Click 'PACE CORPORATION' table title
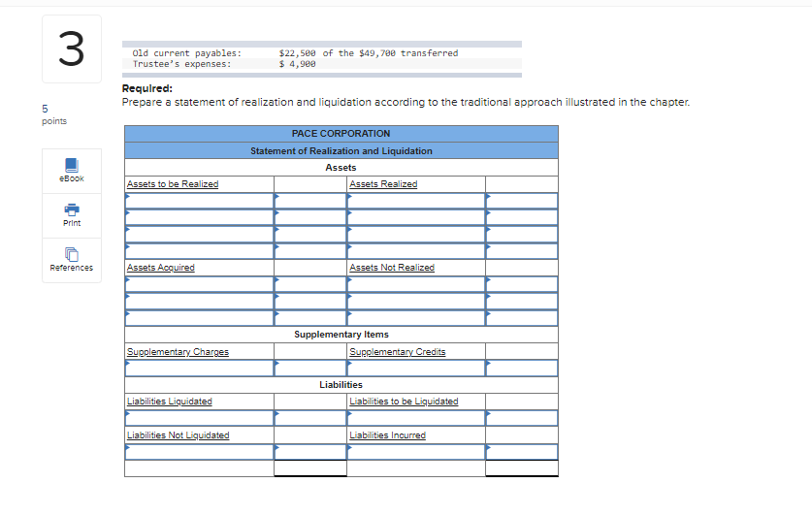 coord(341,134)
